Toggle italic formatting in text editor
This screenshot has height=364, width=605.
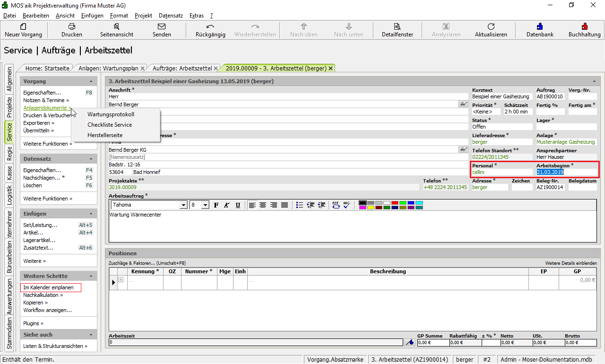(227, 205)
